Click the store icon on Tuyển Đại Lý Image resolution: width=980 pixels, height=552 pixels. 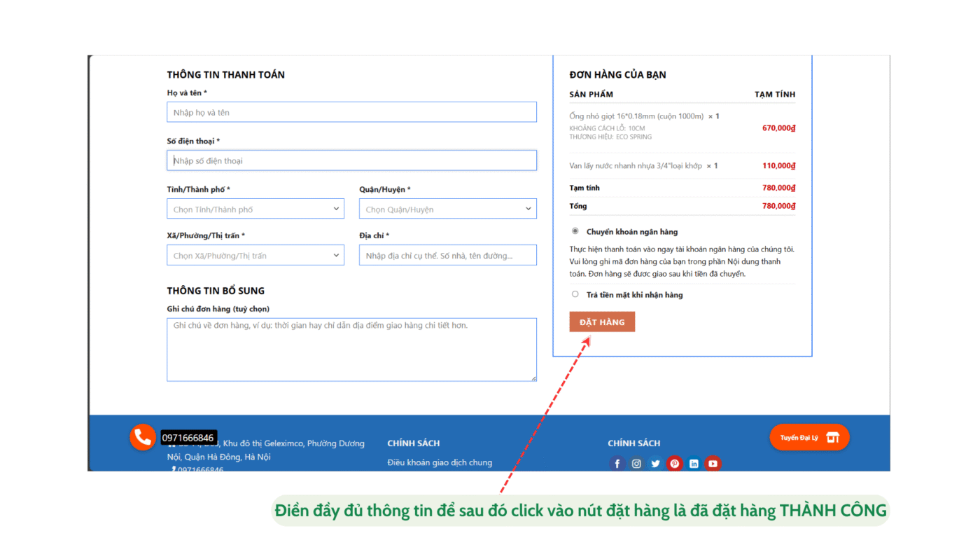832,438
